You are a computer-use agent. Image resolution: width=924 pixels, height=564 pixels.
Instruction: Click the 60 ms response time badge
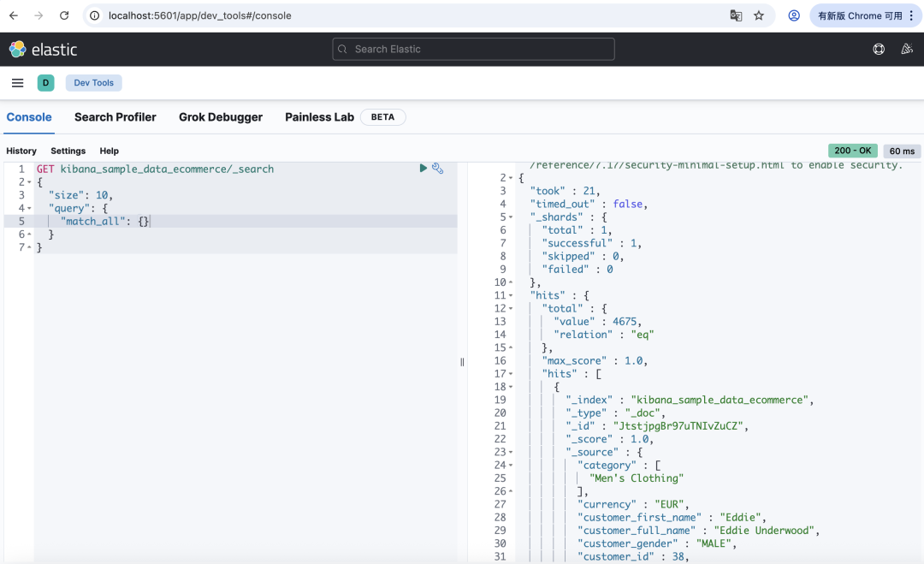pos(903,151)
